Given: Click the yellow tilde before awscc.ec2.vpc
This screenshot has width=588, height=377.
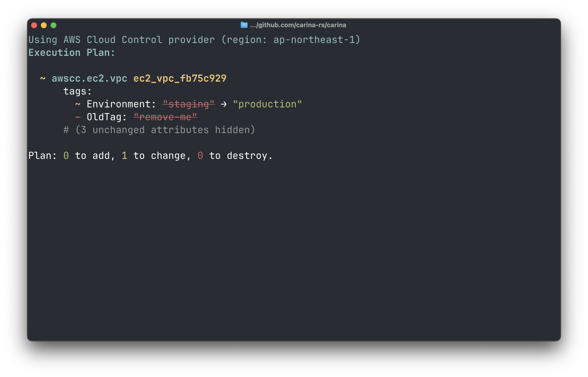Looking at the screenshot, I should pos(43,78).
